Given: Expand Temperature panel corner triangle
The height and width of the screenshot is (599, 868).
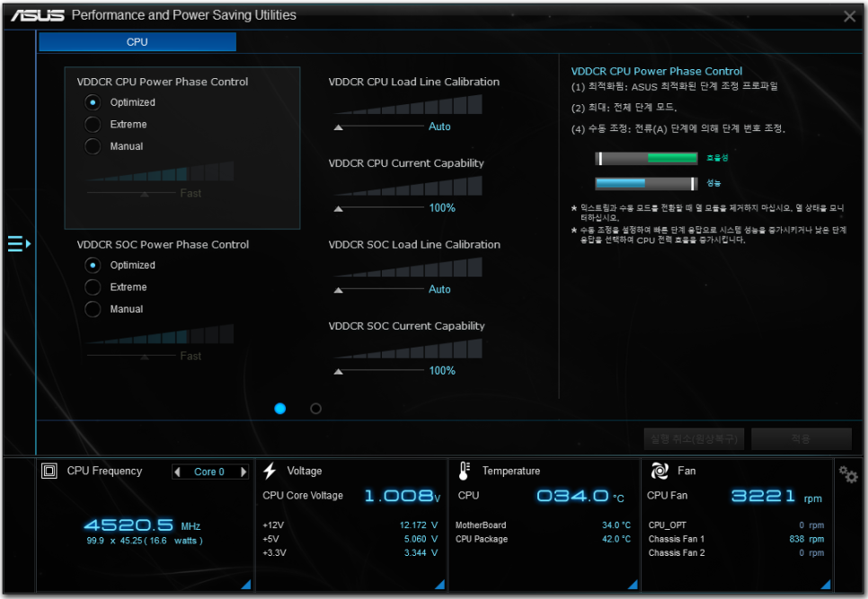Looking at the screenshot, I should [x=633, y=584].
